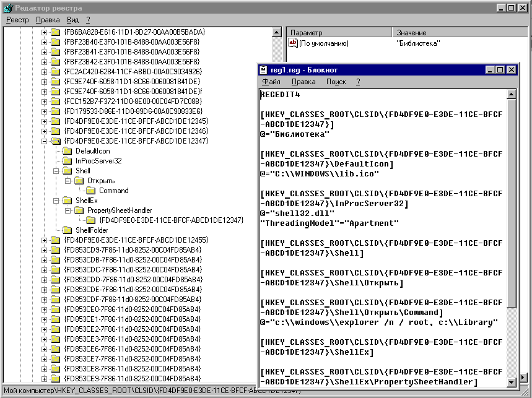Click the registry tree scroll-up arrow
The width and height of the screenshot is (532, 398).
[277, 33]
